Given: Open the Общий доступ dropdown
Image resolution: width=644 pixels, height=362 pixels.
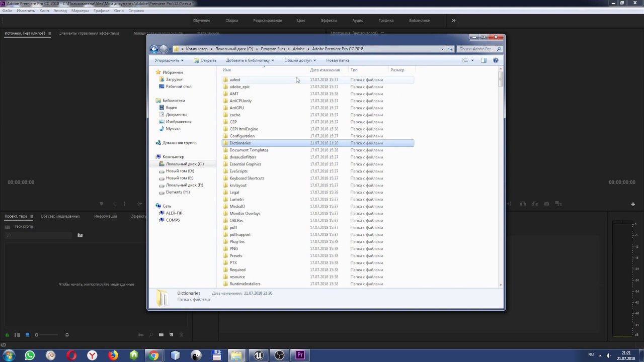Looking at the screenshot, I should pos(300,60).
